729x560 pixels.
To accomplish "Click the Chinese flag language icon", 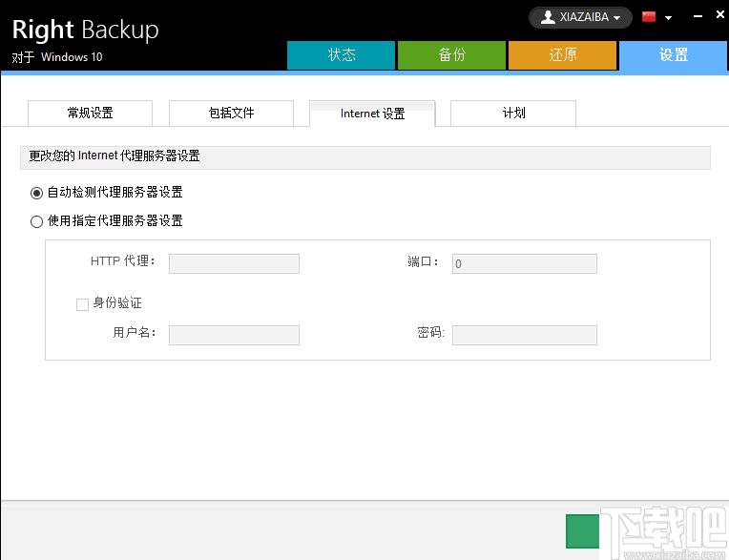I will tap(649, 17).
